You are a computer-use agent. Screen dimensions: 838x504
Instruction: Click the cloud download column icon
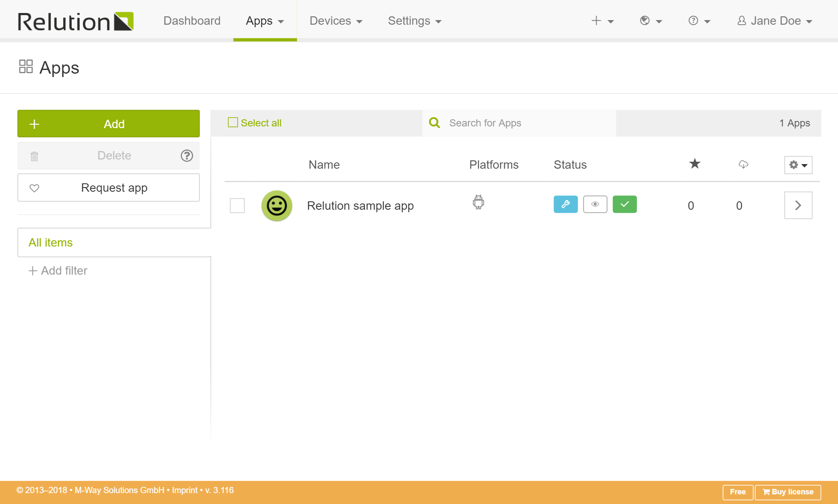[x=743, y=165]
